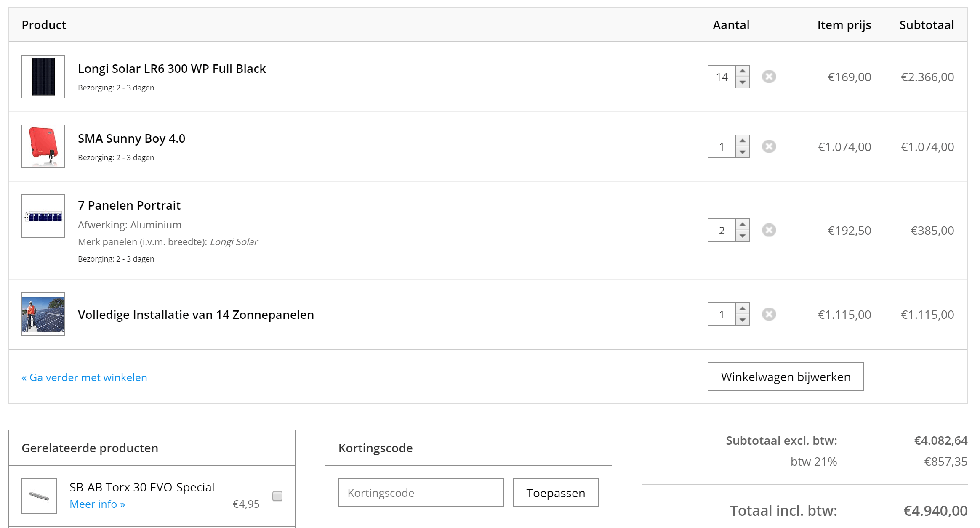This screenshot has width=980, height=528.
Task: Decrease Volledige Installatie quantity arrow
Action: coord(743,320)
